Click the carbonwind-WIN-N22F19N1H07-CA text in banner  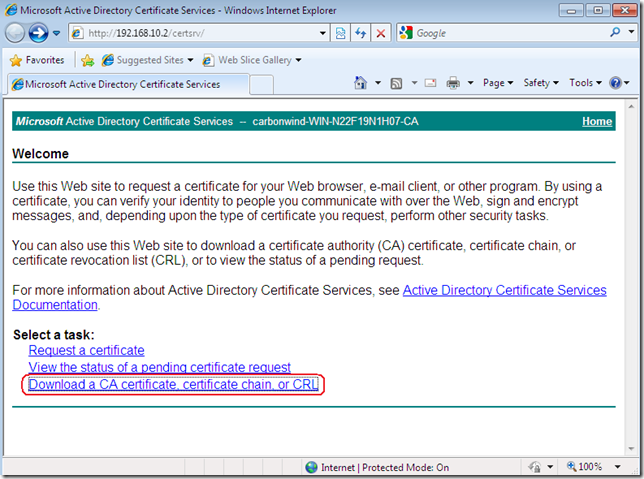(x=336, y=122)
